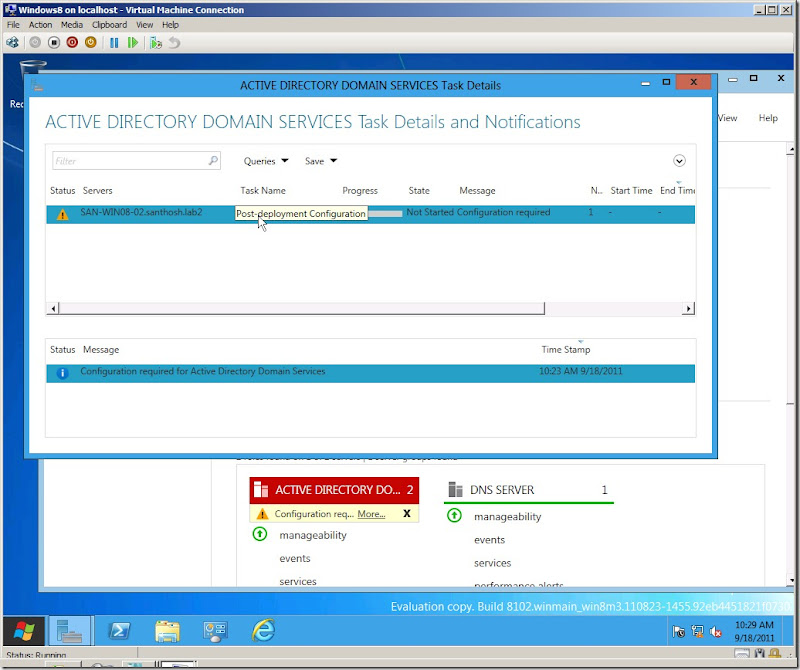Click the scroll right arrow

pyautogui.click(x=689, y=308)
